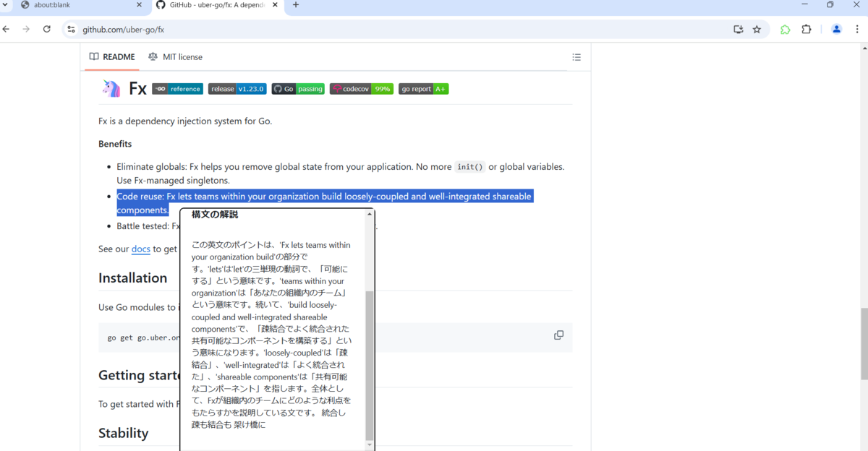Minimize the Chrome window
Image resolution: width=868 pixels, height=451 pixels.
[805, 5]
